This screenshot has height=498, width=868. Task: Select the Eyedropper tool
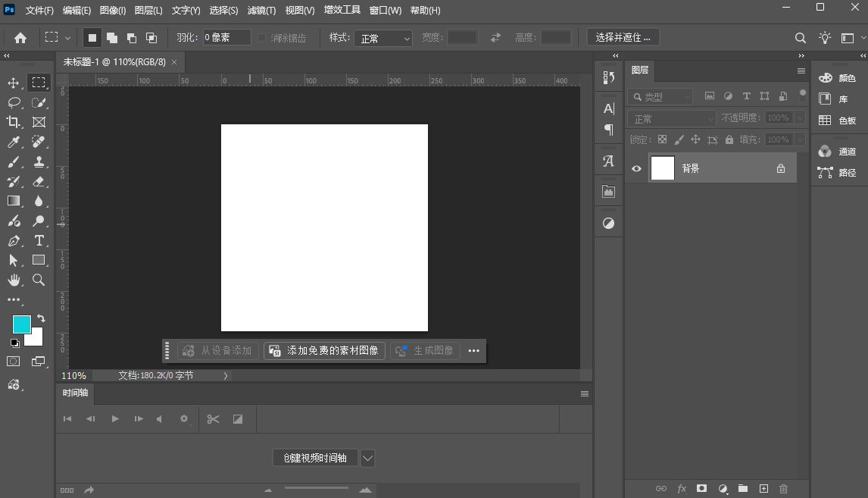[14, 142]
